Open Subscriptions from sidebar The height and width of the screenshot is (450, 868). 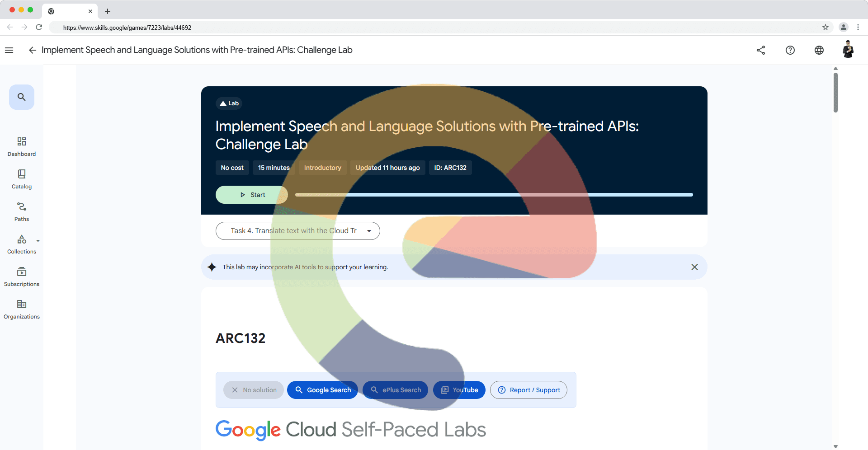point(22,277)
